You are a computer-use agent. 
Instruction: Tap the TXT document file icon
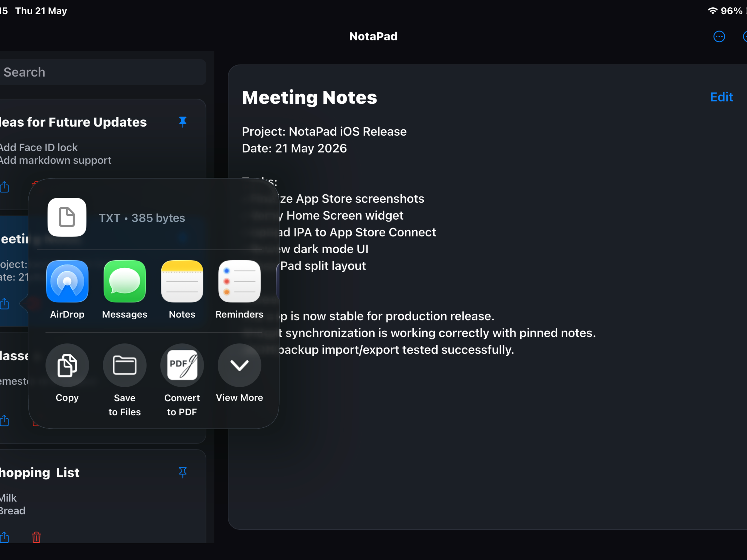pyautogui.click(x=67, y=217)
